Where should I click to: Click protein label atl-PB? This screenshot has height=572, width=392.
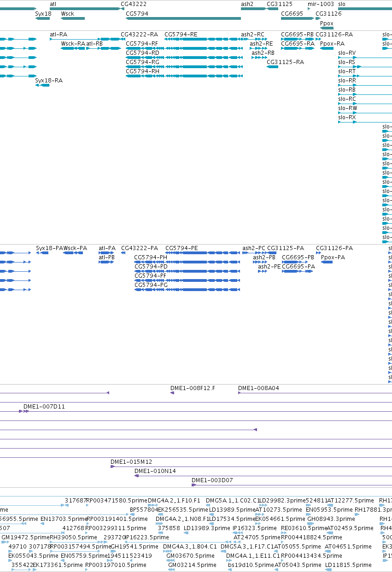tap(107, 257)
